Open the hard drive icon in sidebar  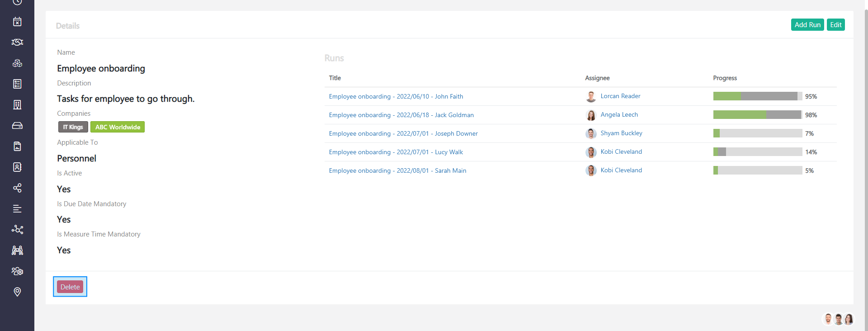pyautogui.click(x=17, y=126)
